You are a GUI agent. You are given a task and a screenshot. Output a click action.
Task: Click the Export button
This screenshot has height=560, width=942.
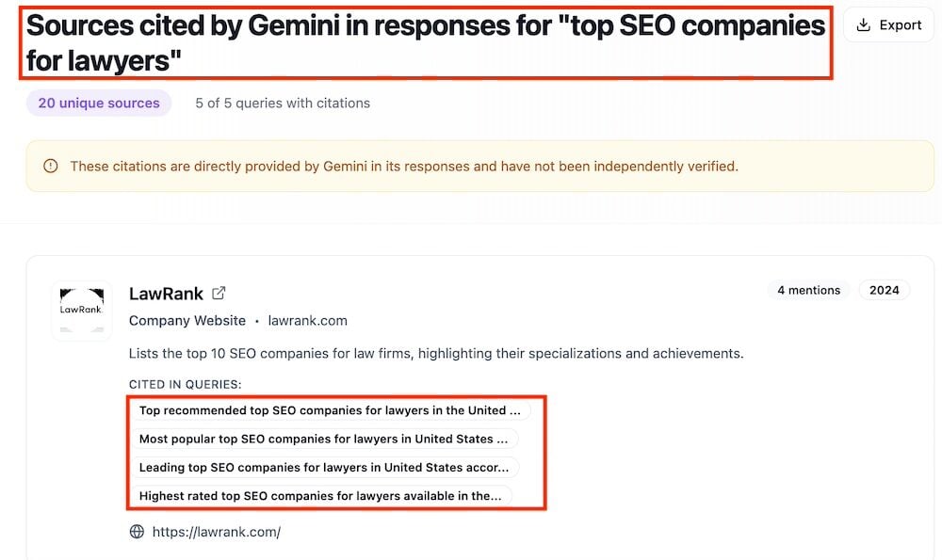coord(888,25)
